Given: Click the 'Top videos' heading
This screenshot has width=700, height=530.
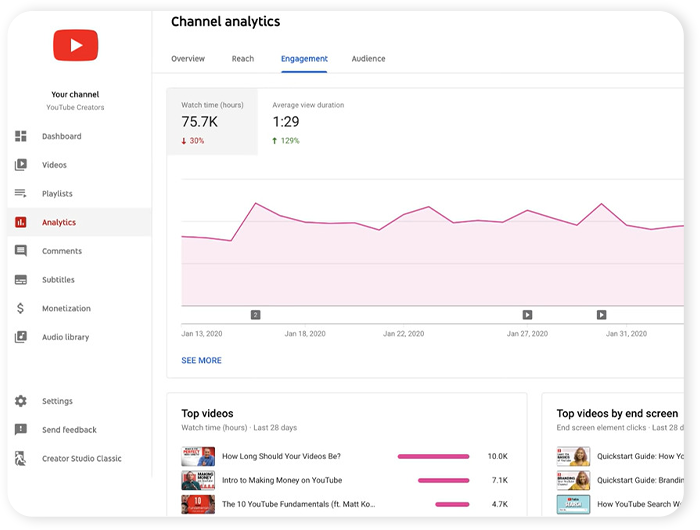Looking at the screenshot, I should [207, 413].
